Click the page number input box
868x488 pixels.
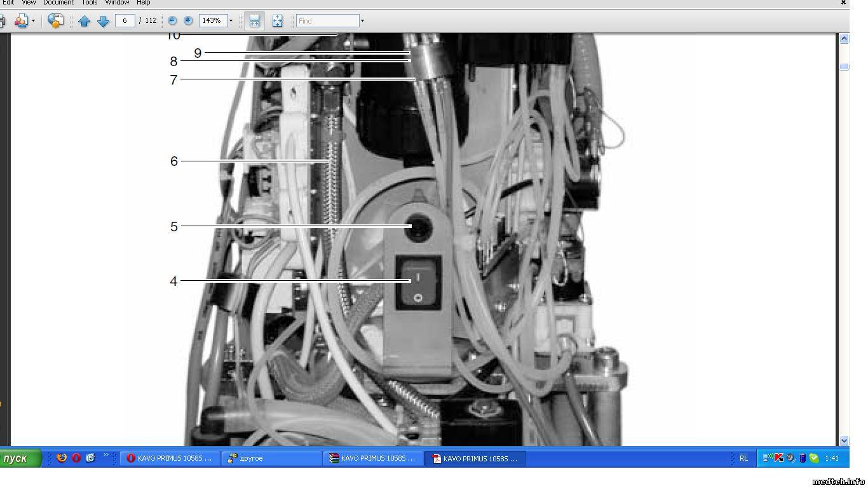pyautogui.click(x=125, y=21)
